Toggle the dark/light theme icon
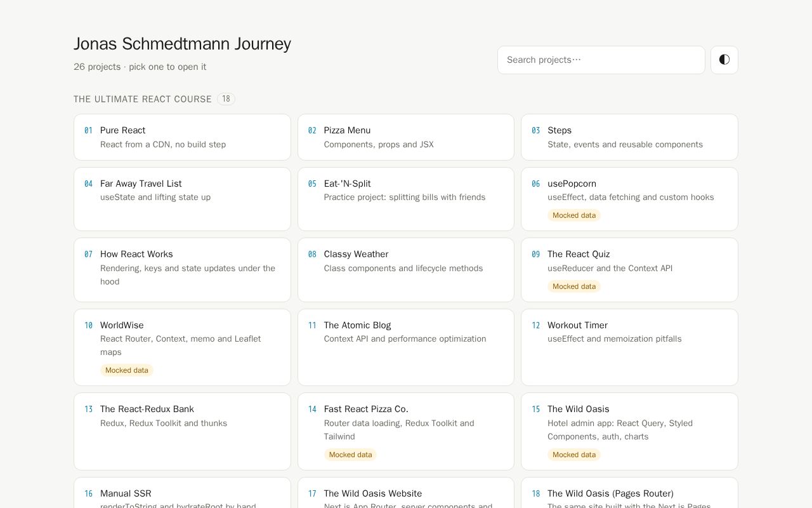This screenshot has width=812, height=508. coord(724,60)
